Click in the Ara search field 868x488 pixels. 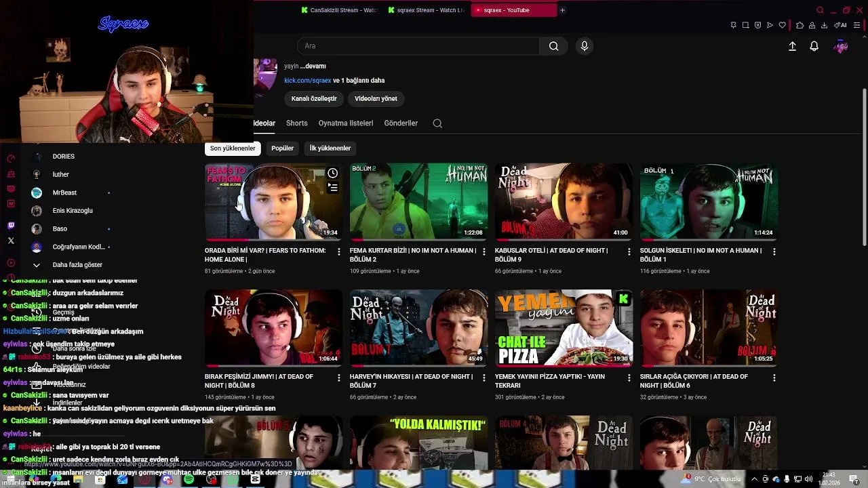(x=418, y=46)
